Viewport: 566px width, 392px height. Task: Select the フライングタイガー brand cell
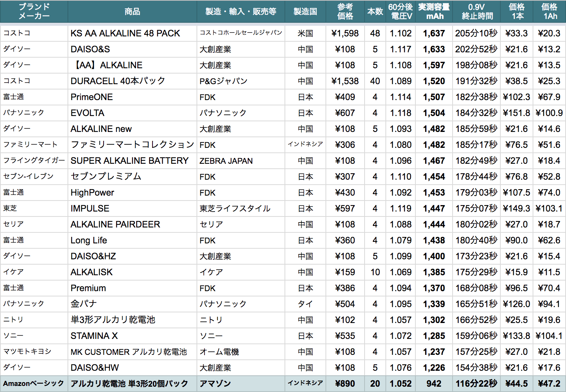(x=34, y=161)
